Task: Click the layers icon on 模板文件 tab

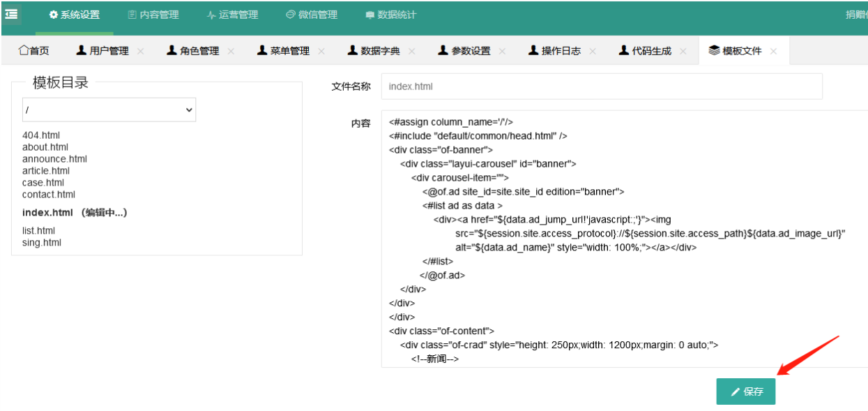Action: pyautogui.click(x=714, y=50)
